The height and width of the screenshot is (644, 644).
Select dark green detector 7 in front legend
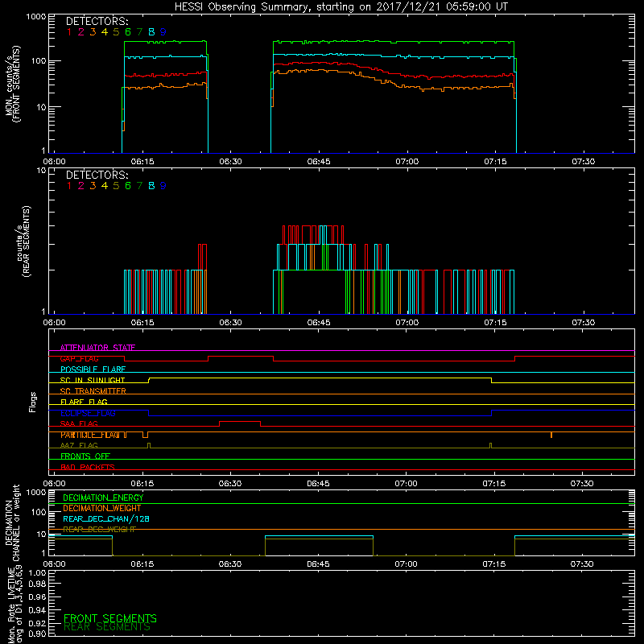[139, 32]
